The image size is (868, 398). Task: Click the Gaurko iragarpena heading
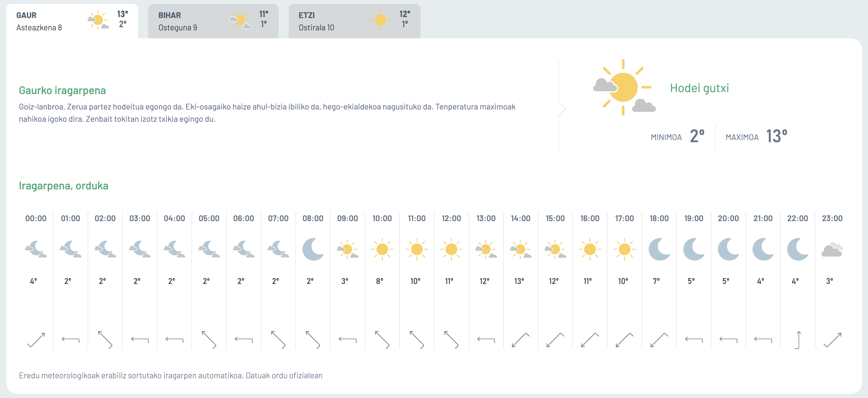[62, 90]
